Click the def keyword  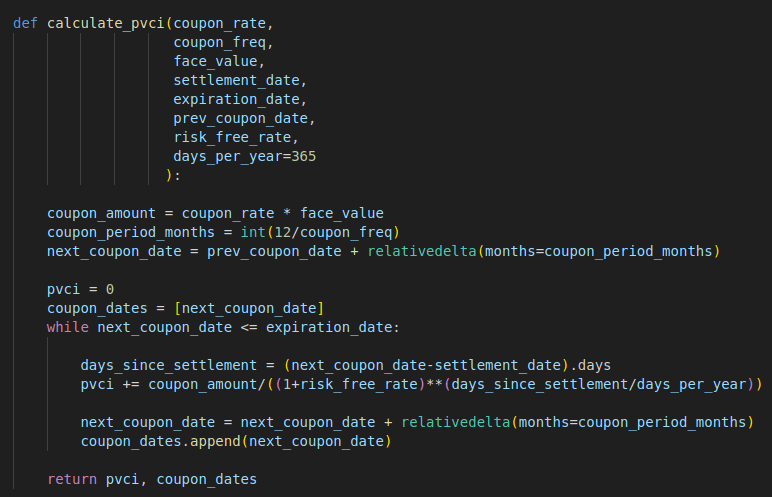26,23
